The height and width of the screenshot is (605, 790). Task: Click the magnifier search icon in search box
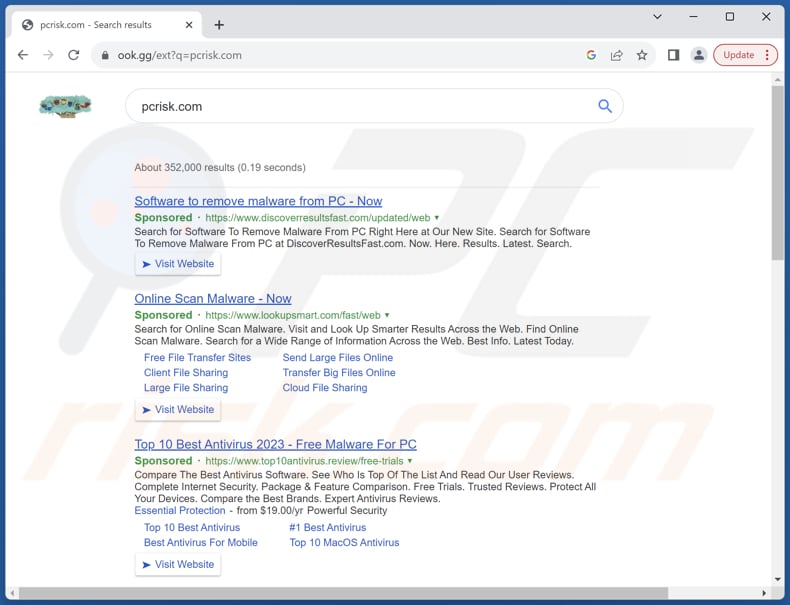pos(605,106)
